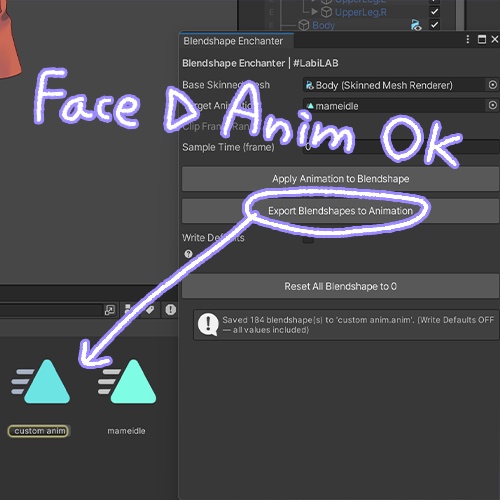Click the saved blendshapes info message
This screenshot has width=500, height=500.
(x=346, y=325)
